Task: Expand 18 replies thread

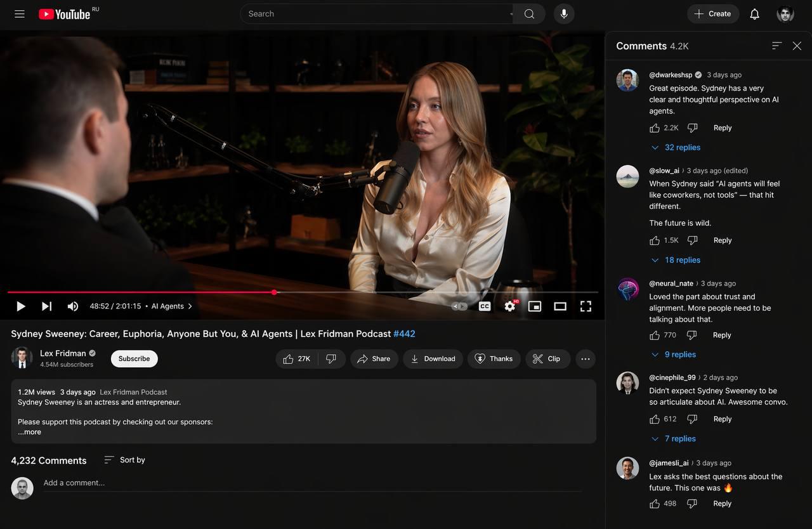Action: coord(676,260)
